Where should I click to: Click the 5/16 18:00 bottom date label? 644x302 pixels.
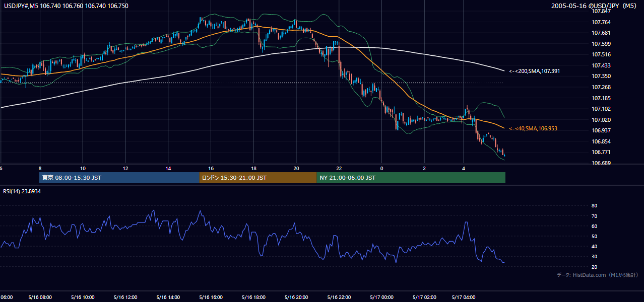(x=253, y=297)
